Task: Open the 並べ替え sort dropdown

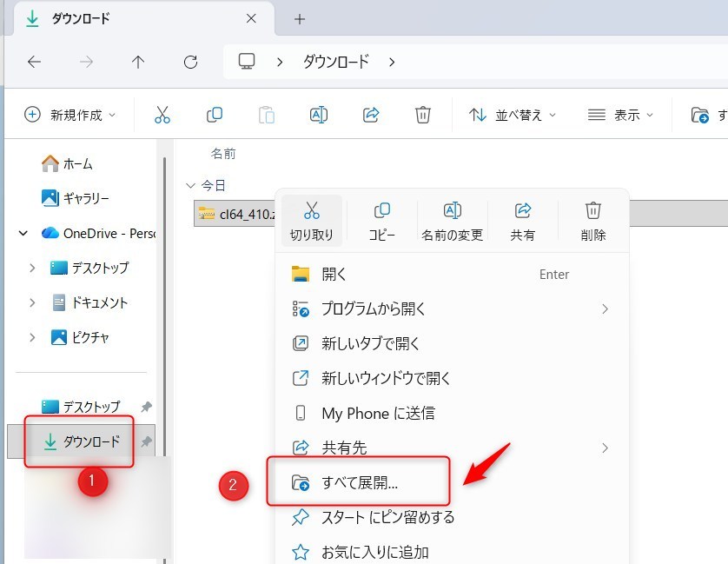Action: [x=513, y=115]
